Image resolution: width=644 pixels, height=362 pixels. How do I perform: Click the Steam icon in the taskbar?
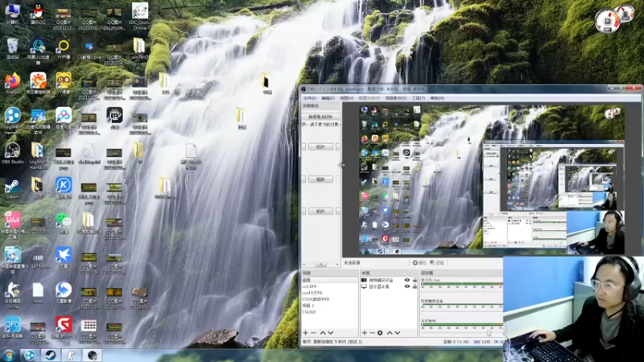pyautogui.click(x=50, y=356)
